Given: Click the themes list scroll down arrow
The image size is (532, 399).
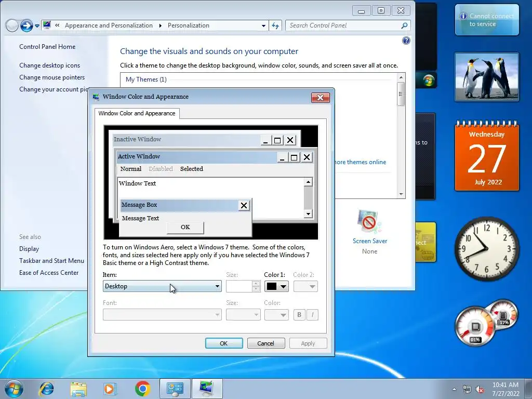Looking at the screenshot, I should 401,194.
